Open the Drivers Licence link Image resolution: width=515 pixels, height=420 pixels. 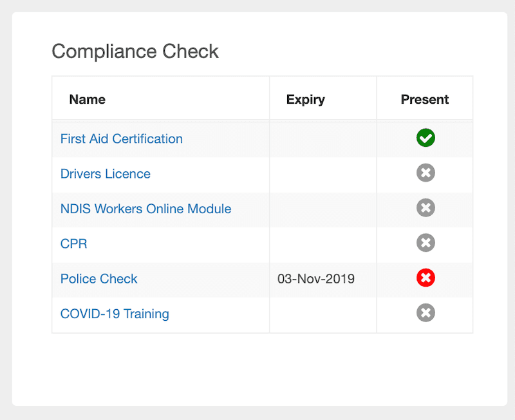[106, 174]
